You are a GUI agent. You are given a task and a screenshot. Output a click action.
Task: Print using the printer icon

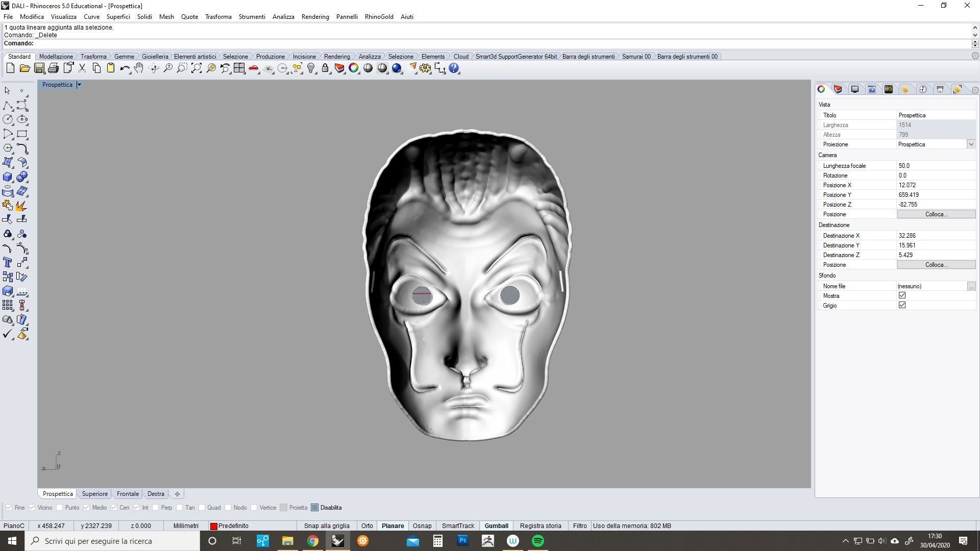pos(53,68)
